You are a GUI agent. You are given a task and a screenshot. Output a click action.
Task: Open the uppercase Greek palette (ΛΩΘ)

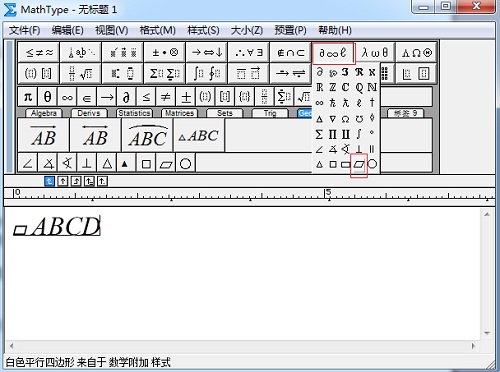(417, 52)
